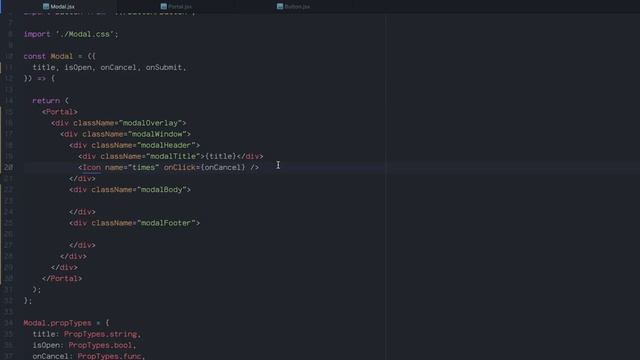The height and width of the screenshot is (360, 640).
Task: Click the Button.jsx tab file icon
Action: pyautogui.click(x=280, y=7)
